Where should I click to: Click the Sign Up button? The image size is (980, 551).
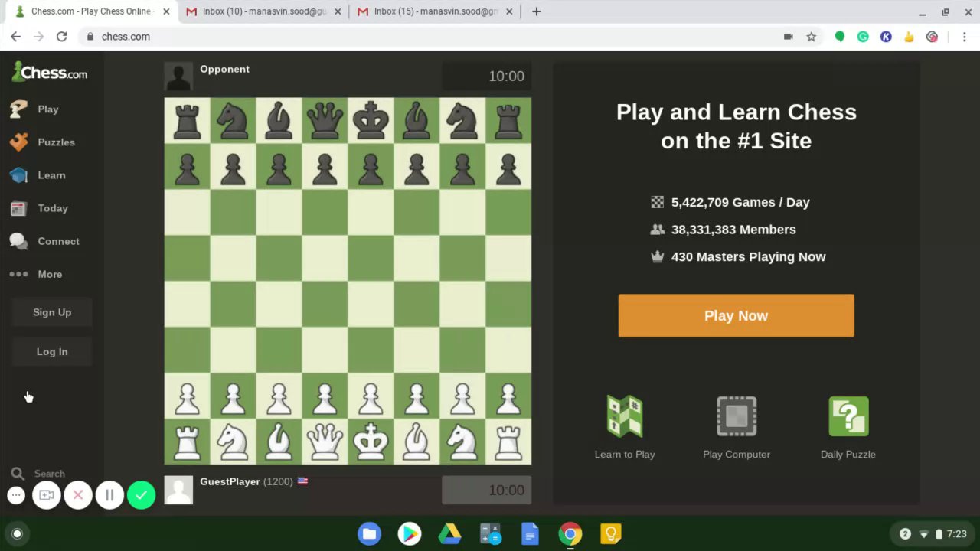(x=52, y=312)
